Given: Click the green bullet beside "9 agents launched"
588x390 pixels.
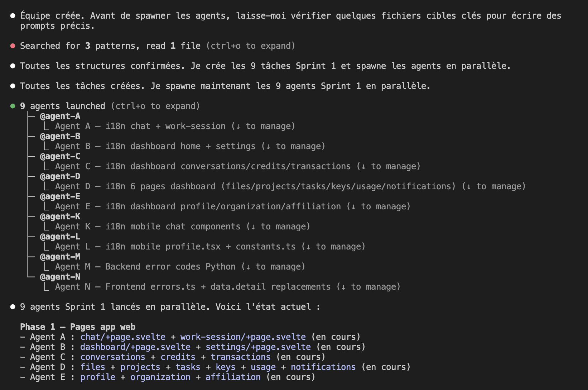Looking at the screenshot, I should click(13, 106).
